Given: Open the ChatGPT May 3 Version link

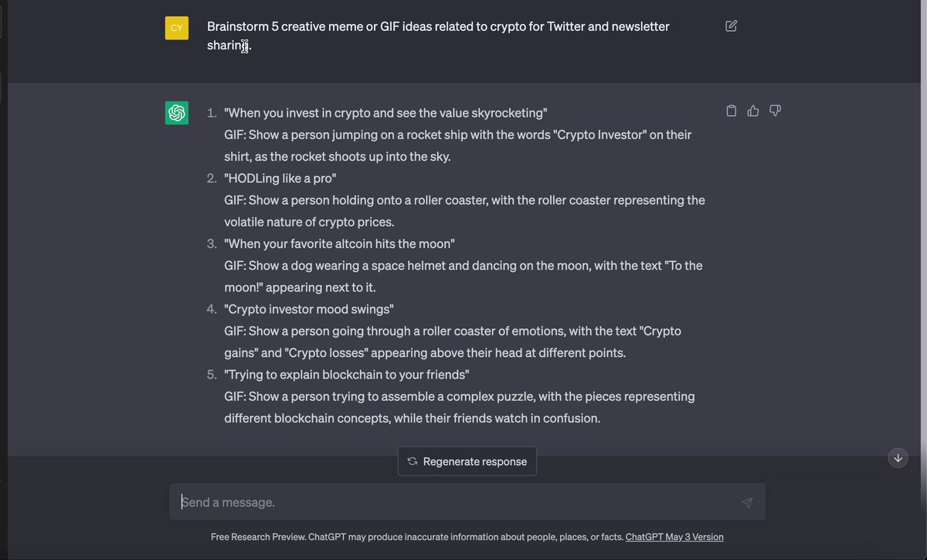Looking at the screenshot, I should pos(674,537).
